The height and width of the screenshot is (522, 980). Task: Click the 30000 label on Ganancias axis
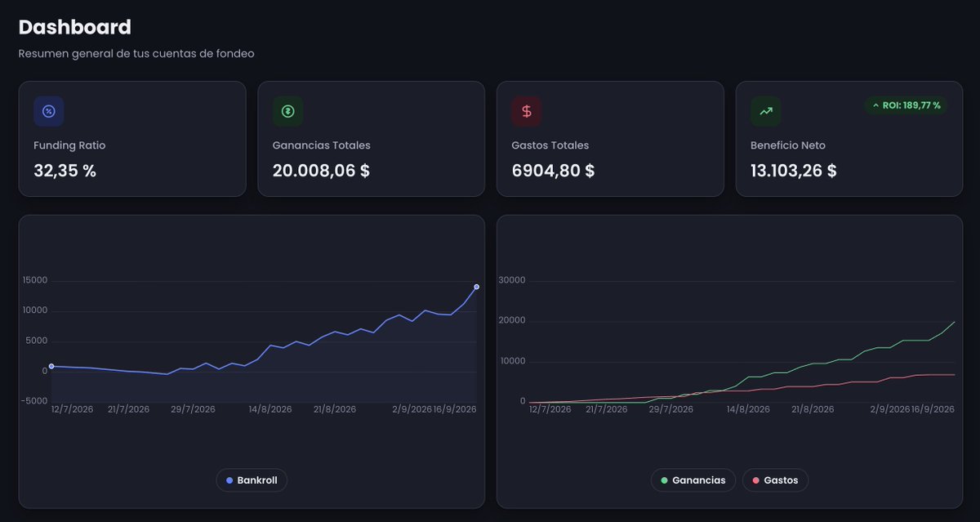512,280
